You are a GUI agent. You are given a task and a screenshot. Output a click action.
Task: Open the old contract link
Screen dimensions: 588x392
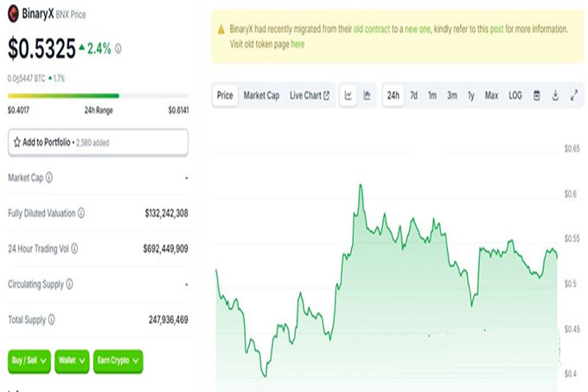(x=372, y=29)
